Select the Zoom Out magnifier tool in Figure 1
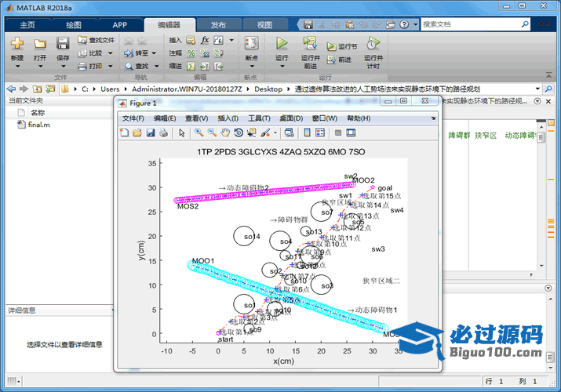The height and width of the screenshot is (392, 561). point(212,133)
